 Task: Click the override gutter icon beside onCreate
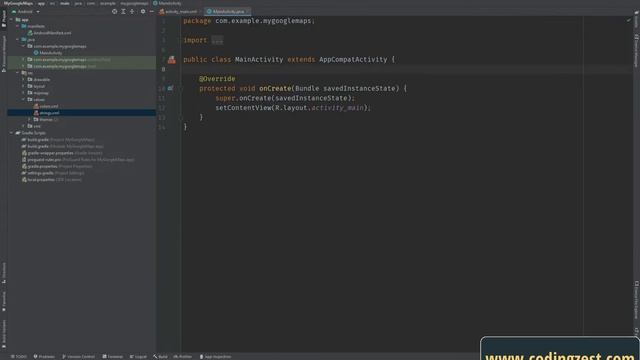tap(170, 88)
